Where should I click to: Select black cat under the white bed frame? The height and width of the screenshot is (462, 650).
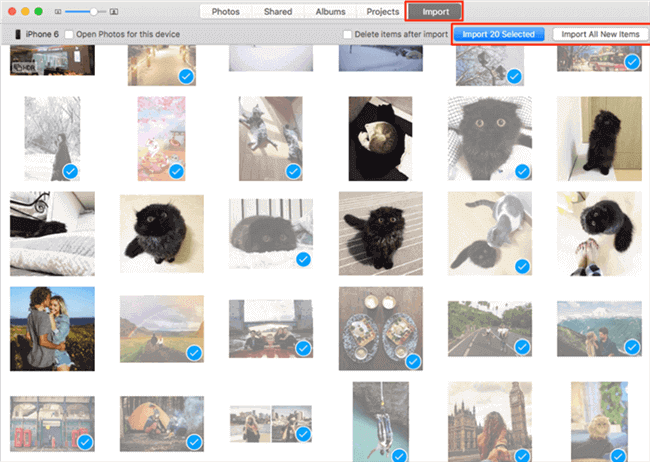271,234
